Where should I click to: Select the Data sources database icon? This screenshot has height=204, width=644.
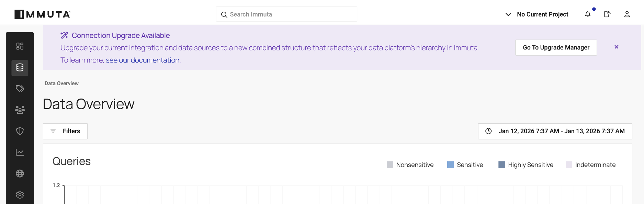20,68
